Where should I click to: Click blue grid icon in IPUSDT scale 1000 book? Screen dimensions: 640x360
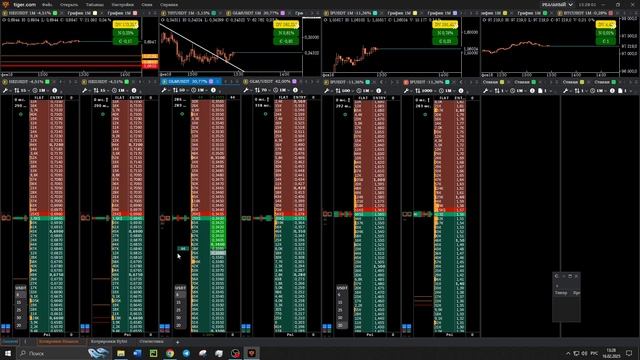[x=407, y=327]
